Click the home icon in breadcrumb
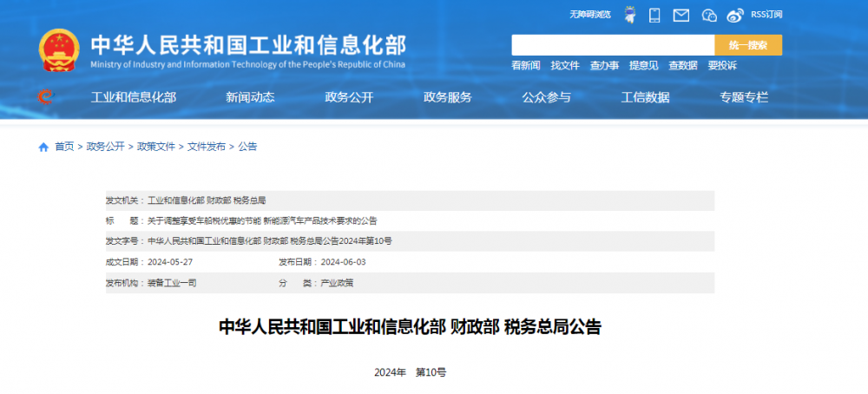The image size is (868, 394). coord(43,147)
